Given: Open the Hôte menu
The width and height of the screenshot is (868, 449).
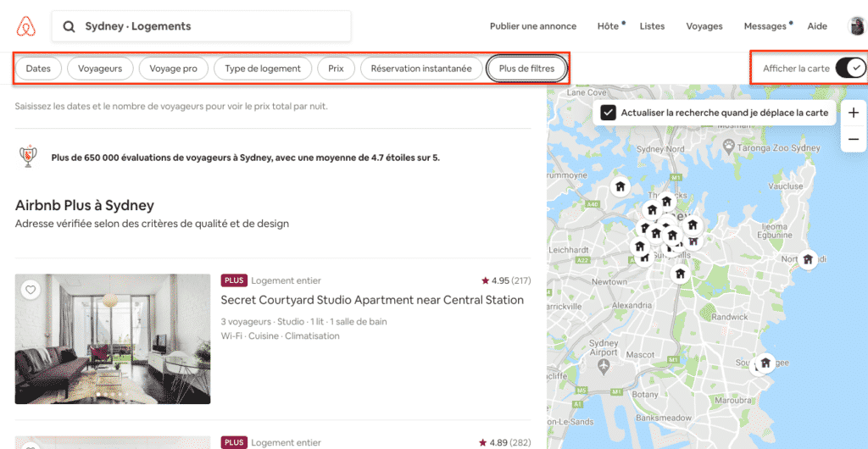Looking at the screenshot, I should [608, 26].
